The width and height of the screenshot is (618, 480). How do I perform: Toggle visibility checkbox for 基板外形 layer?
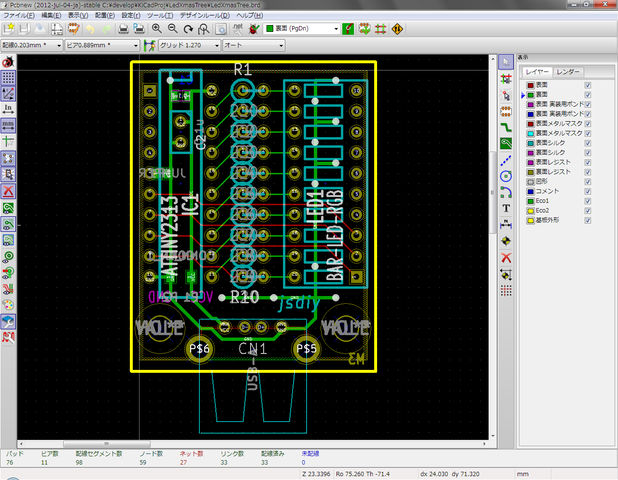point(587,220)
